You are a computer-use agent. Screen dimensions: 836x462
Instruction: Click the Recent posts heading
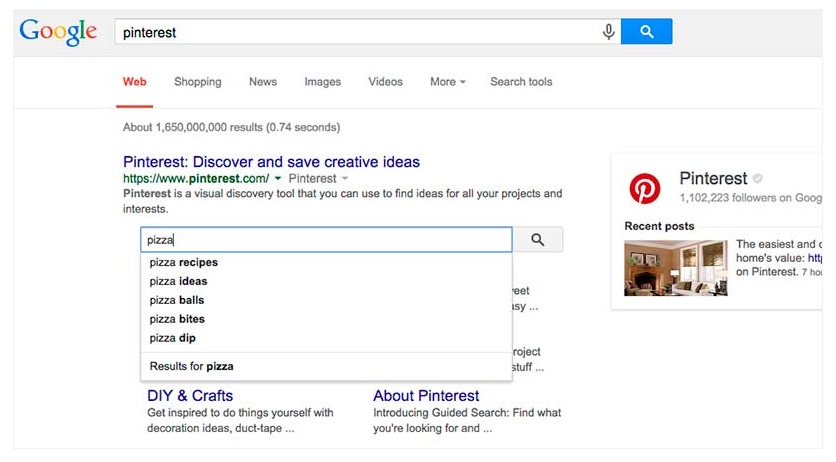click(659, 226)
